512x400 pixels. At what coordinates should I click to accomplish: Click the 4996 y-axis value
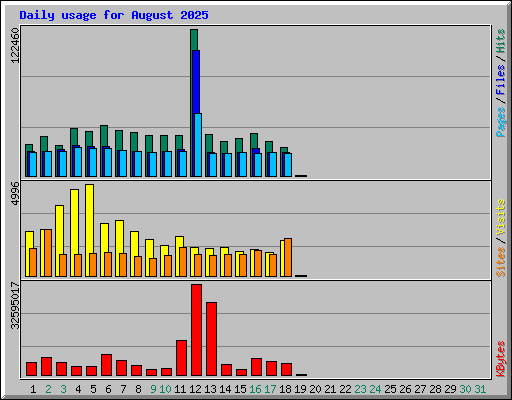click(15, 193)
